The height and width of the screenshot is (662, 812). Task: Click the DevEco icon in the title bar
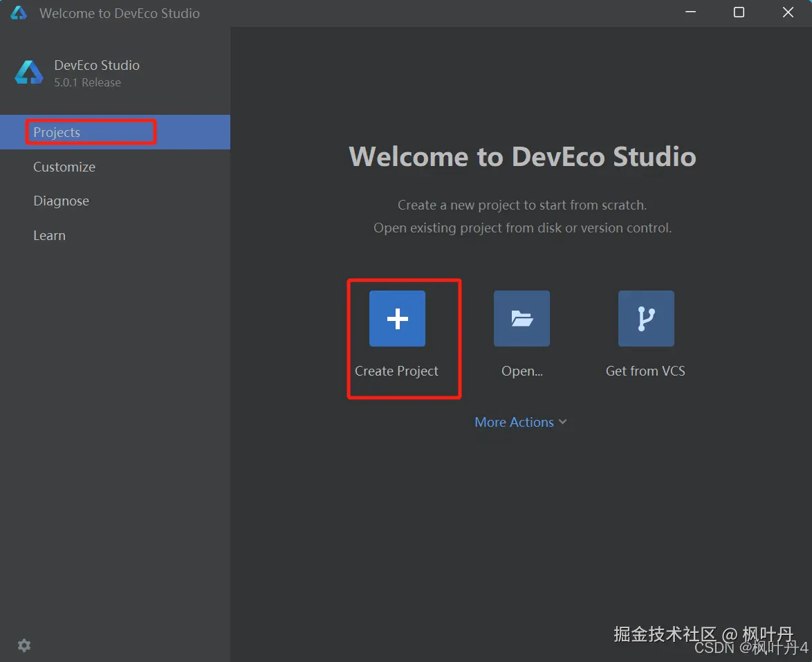point(19,12)
